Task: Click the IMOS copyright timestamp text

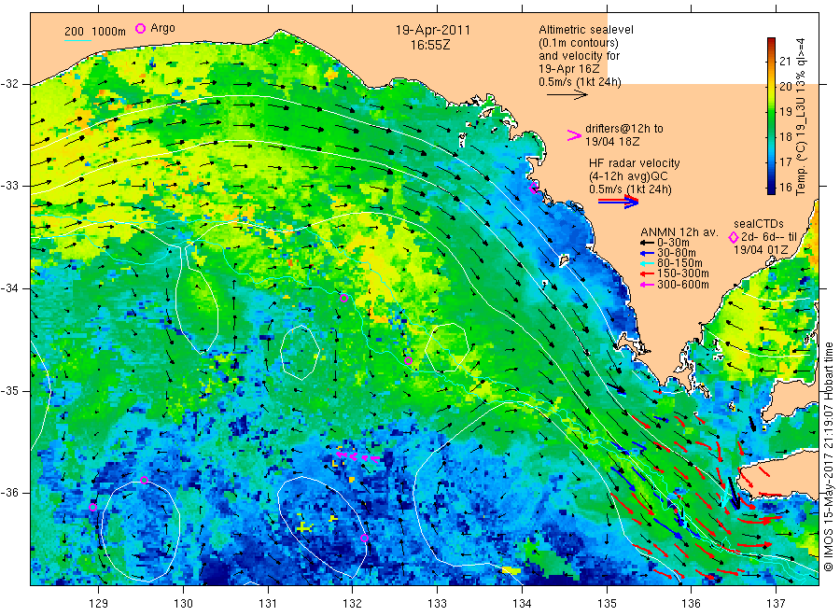Action: 828,457
